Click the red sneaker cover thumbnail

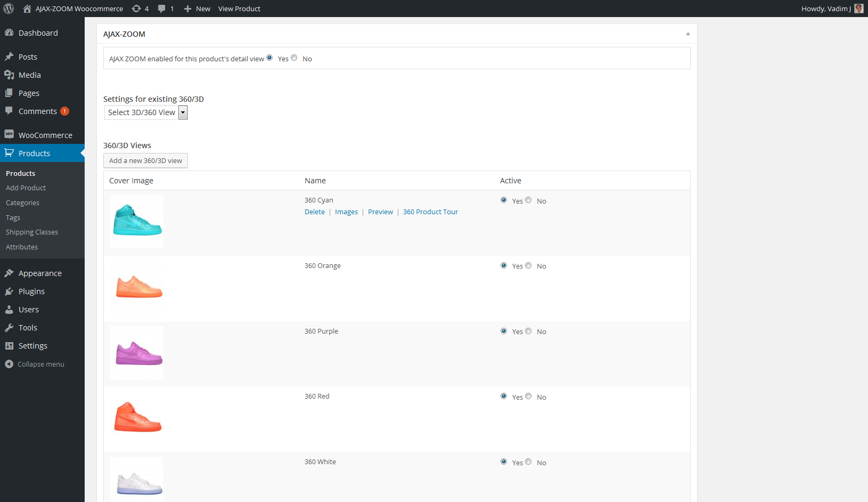tap(137, 418)
